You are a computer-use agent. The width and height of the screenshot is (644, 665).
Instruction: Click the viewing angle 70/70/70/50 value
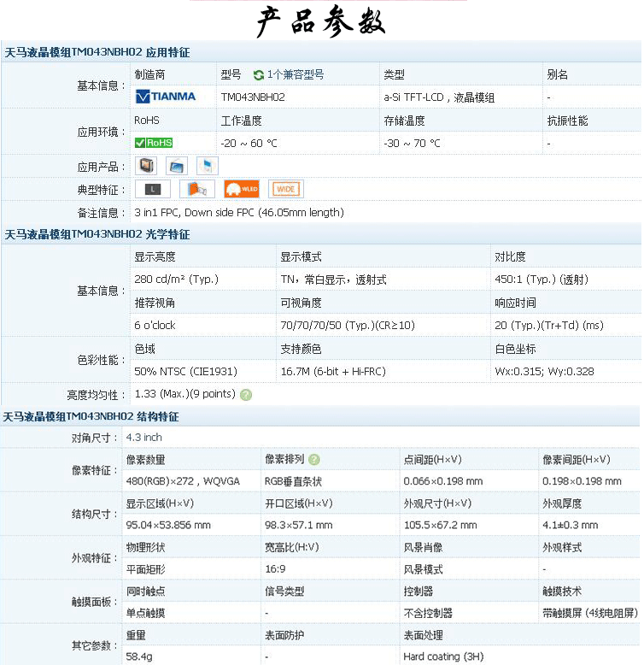coord(348,326)
